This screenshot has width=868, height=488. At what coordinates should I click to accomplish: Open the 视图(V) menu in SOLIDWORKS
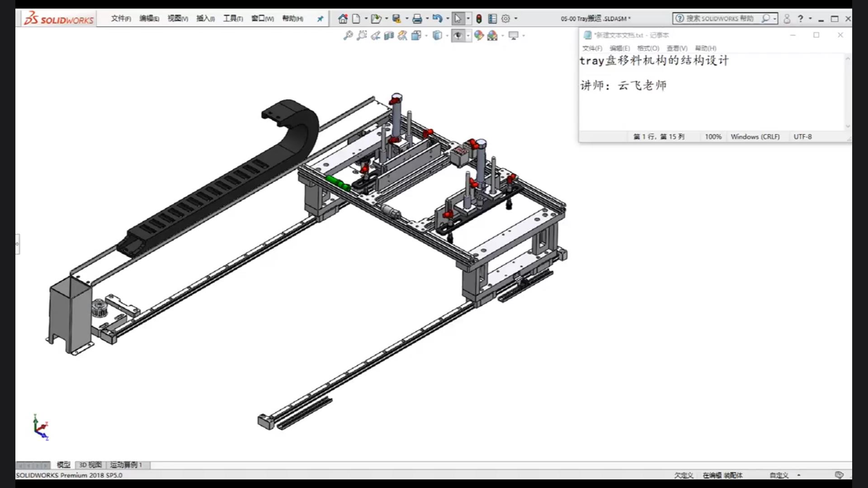178,19
